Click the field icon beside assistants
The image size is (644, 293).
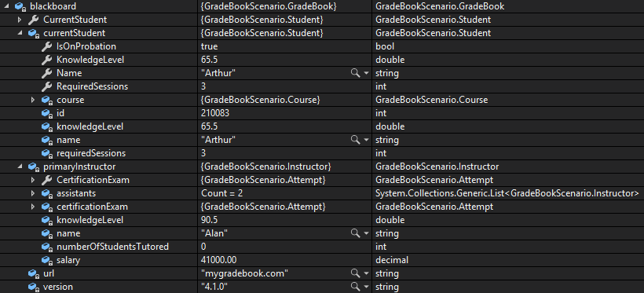tap(47, 193)
